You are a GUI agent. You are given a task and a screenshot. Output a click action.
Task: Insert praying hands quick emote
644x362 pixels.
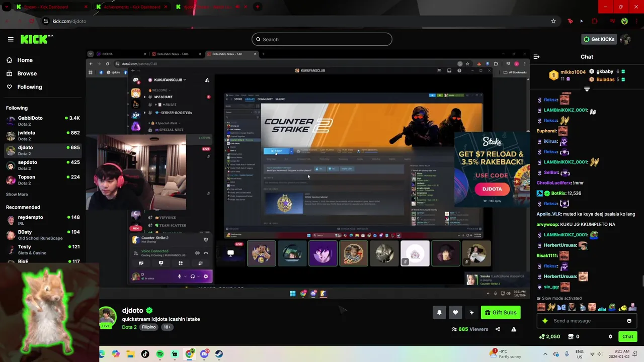coord(551,307)
